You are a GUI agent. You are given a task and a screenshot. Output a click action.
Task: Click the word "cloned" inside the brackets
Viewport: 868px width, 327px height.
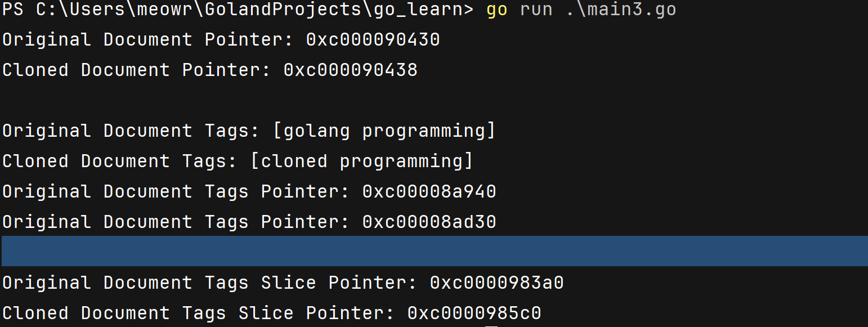coord(294,161)
